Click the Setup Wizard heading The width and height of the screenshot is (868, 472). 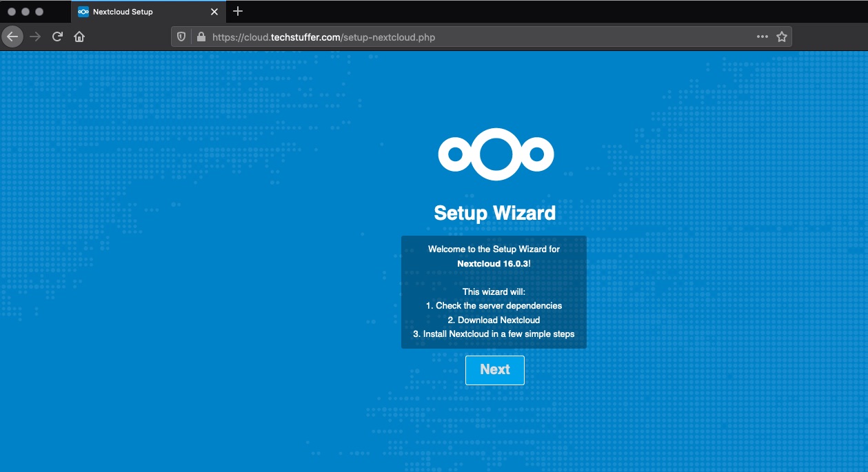point(494,213)
